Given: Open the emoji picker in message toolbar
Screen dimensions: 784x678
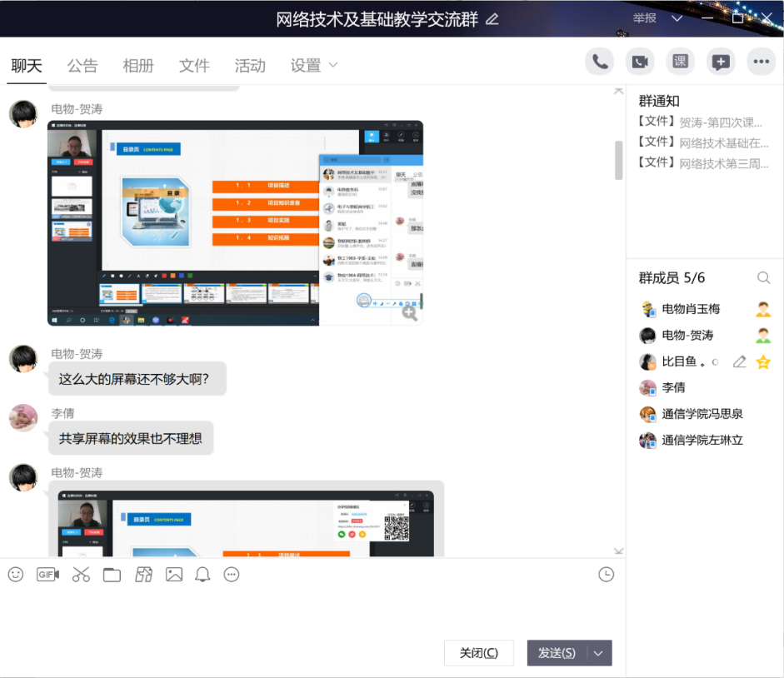Looking at the screenshot, I should pos(16,574).
